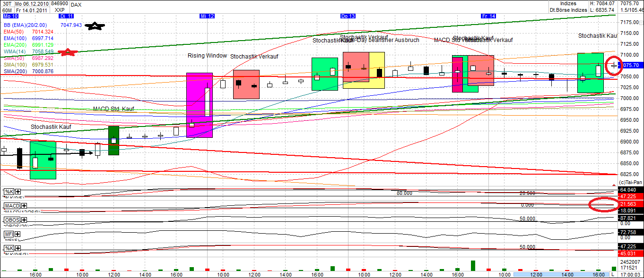Click the %K value tag 64.040
The width and height of the screenshot is (644, 278).
[631, 190]
